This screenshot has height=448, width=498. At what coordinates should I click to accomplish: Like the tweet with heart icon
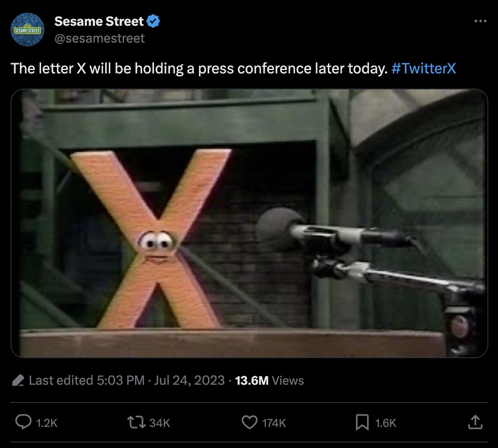point(249,422)
